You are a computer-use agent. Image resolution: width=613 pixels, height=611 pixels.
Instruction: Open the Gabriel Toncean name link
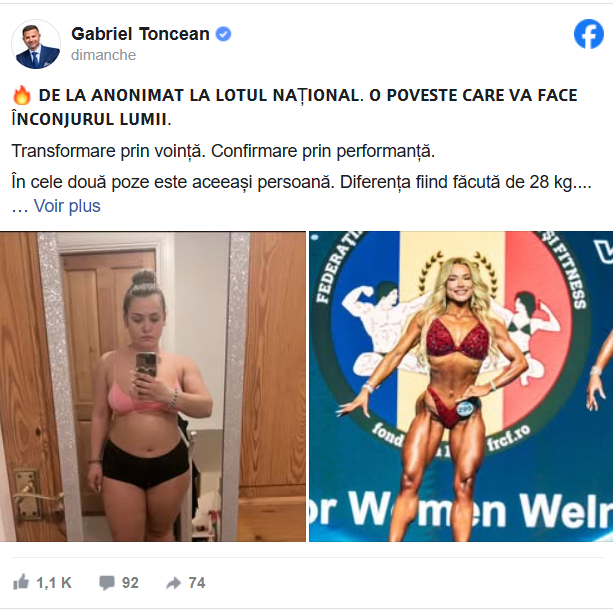(140, 34)
